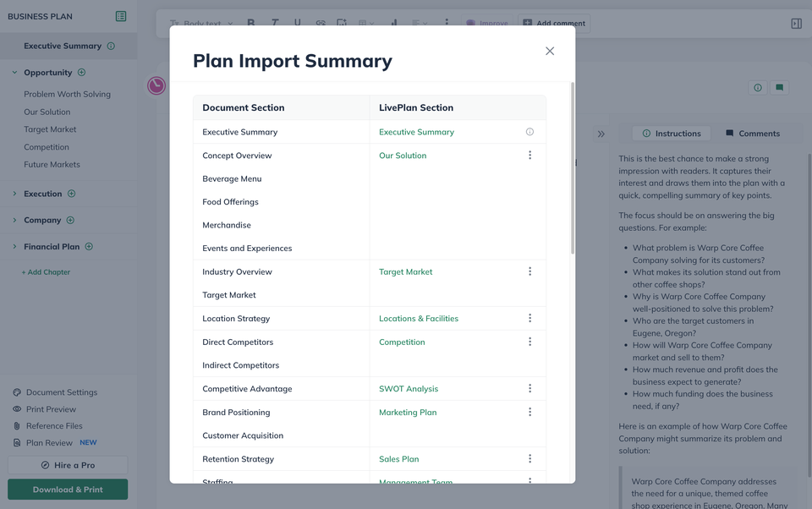Viewport: 812px width, 509px height.
Task: Open three-dot menu for Competition row
Action: point(529,342)
